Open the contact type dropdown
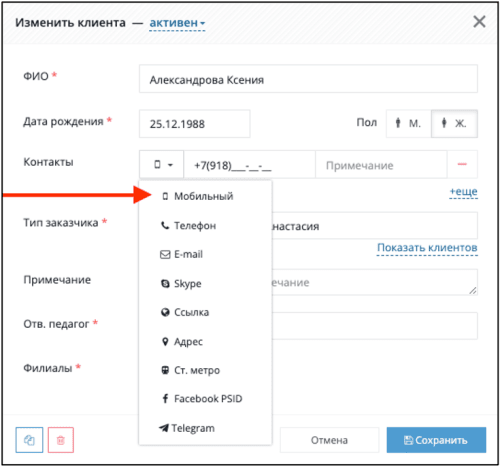 161,164
